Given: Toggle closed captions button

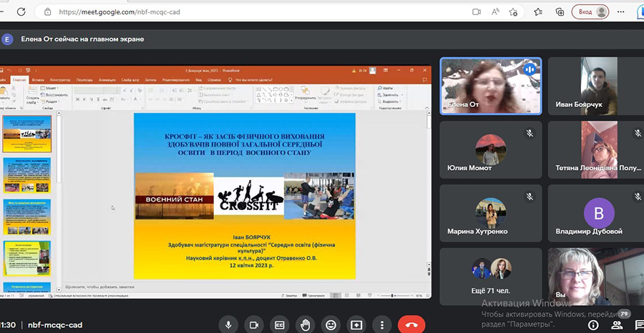Looking at the screenshot, I should tap(280, 324).
